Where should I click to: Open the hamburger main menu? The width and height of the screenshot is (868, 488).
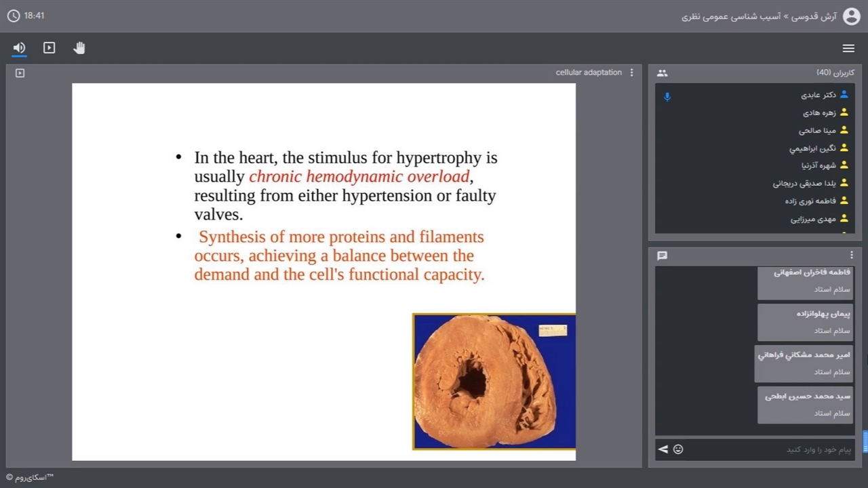pyautogui.click(x=848, y=48)
